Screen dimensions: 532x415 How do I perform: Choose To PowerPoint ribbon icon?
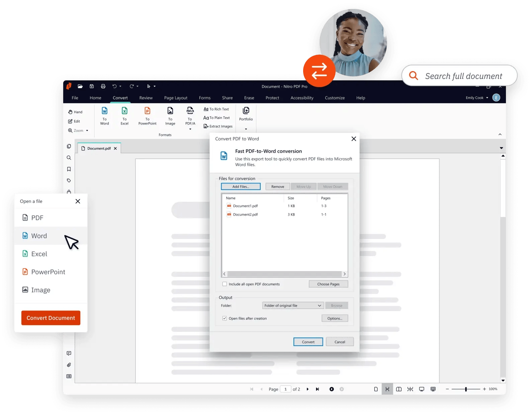147,116
